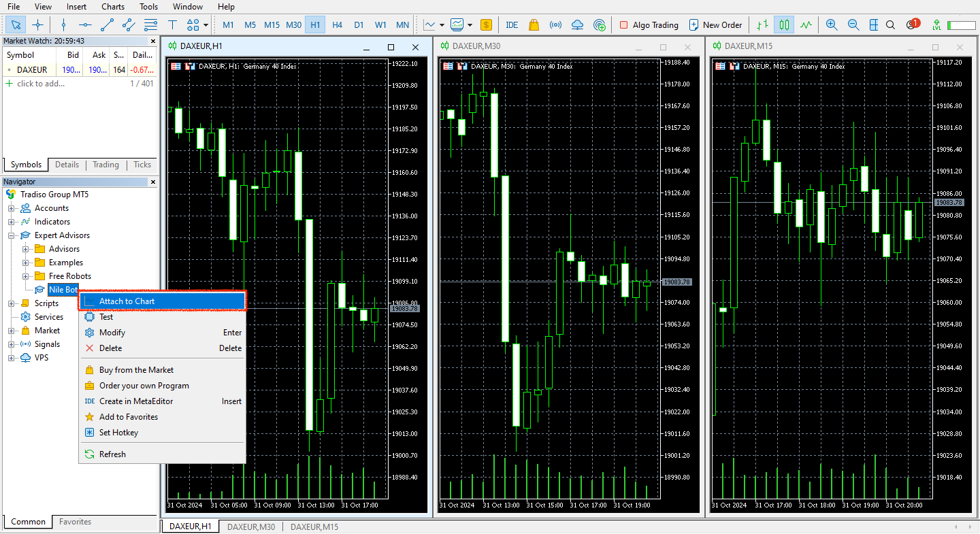980x534 pixels.
Task: Collapse the Expert Advisors tree node
Action: pyautogui.click(x=12, y=235)
